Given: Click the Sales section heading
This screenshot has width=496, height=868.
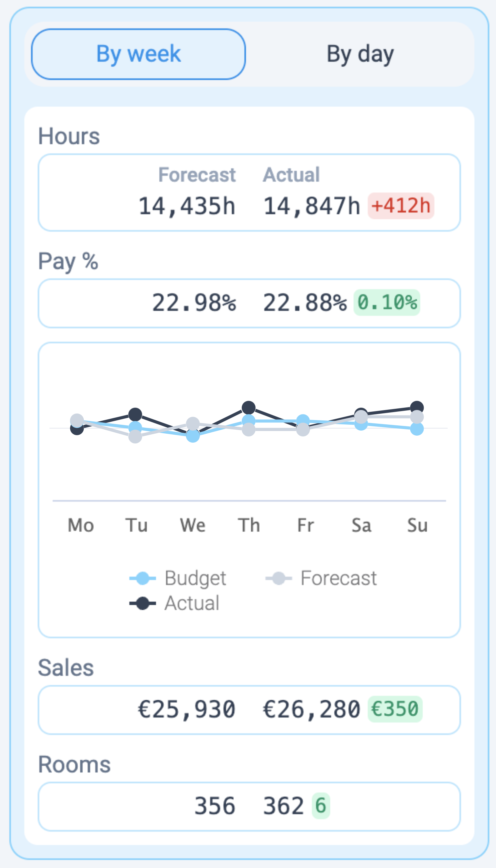Looking at the screenshot, I should [66, 667].
